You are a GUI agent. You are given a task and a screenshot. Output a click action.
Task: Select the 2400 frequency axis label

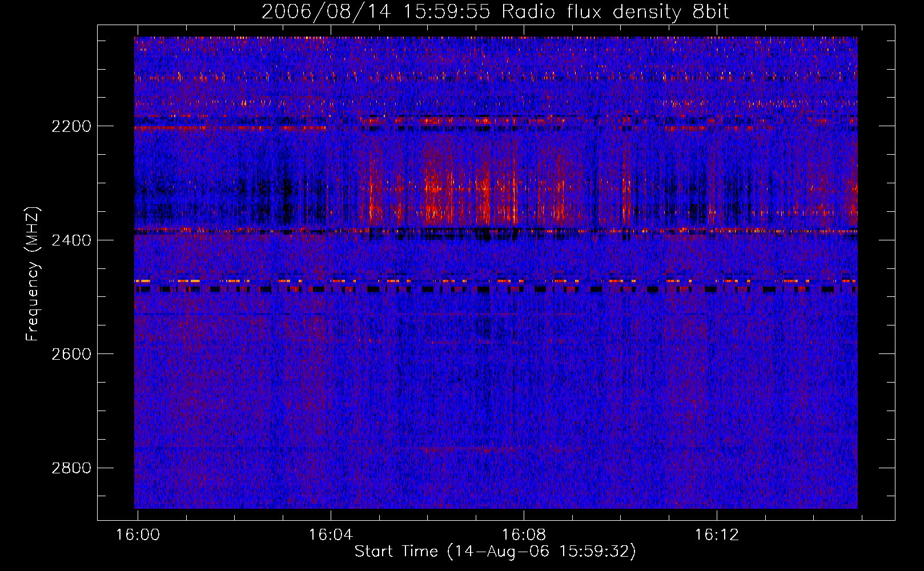tap(71, 240)
